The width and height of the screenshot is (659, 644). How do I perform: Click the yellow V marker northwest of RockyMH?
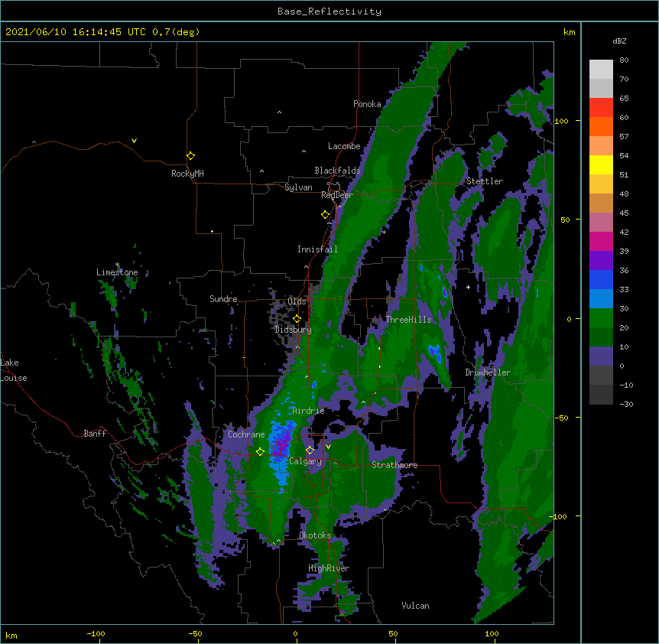(134, 141)
